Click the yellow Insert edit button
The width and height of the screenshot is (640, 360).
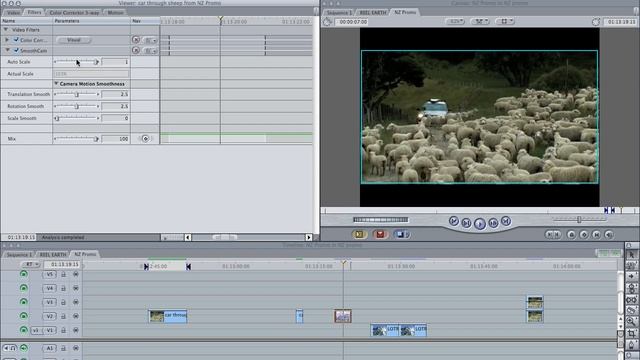359,234
